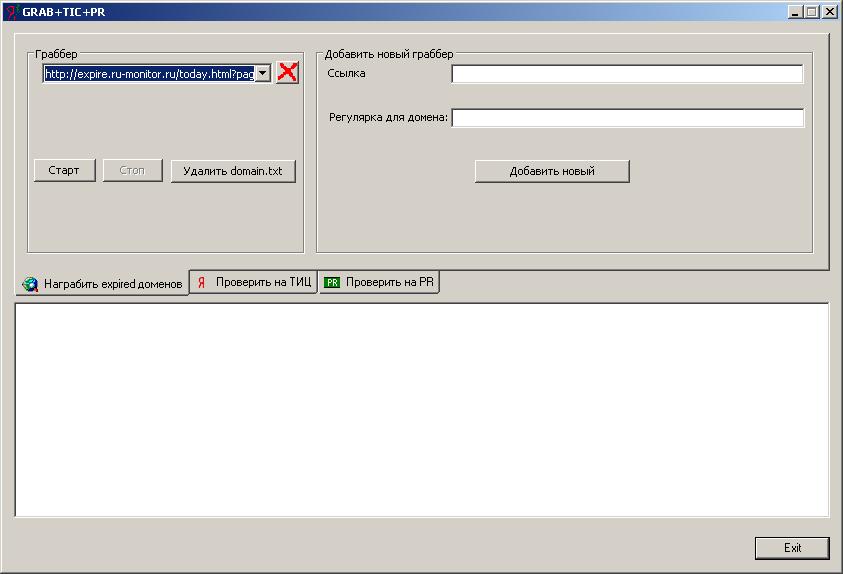Click the green PR icon on the PR tab
The width and height of the screenshot is (843, 574).
[332, 282]
